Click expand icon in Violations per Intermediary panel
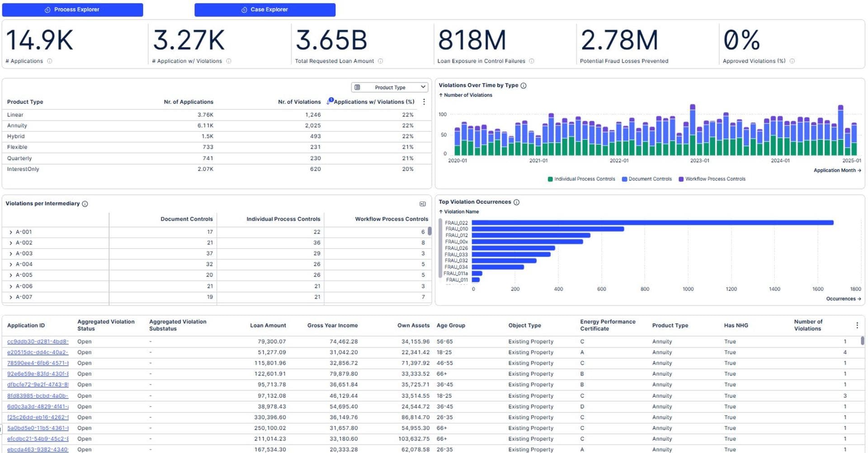868x453 pixels. pyautogui.click(x=423, y=204)
